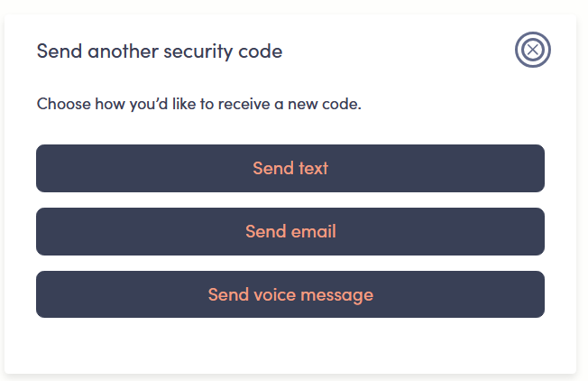Close the security code dialog

(532, 50)
